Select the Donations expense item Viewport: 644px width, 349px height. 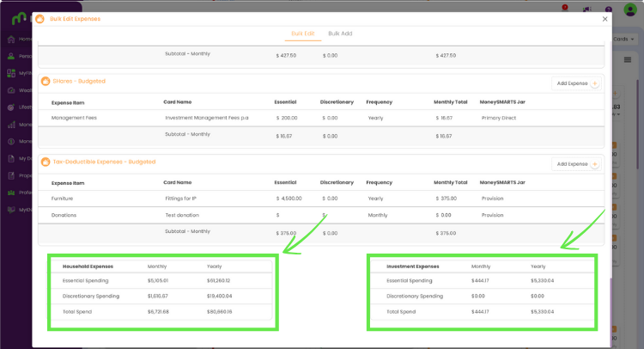(x=64, y=216)
